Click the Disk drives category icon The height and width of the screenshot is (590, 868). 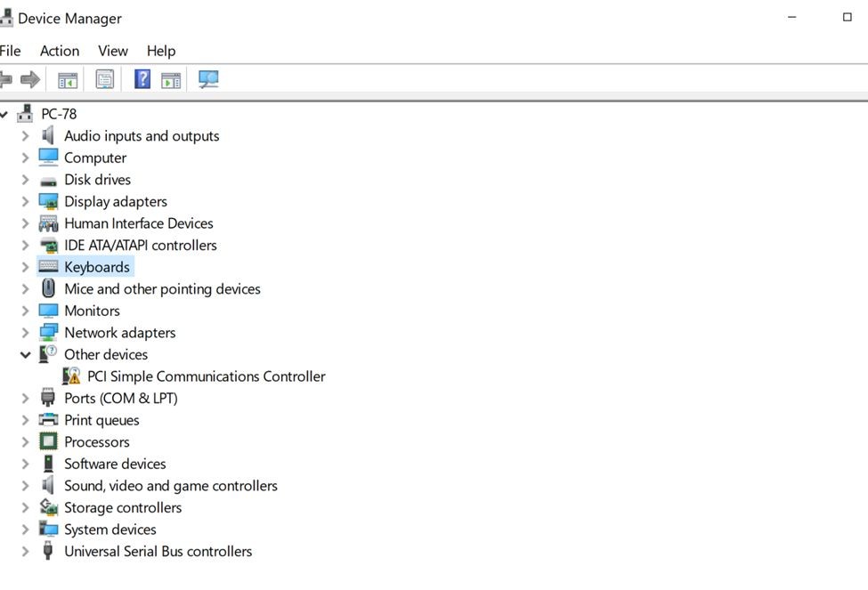pos(48,179)
